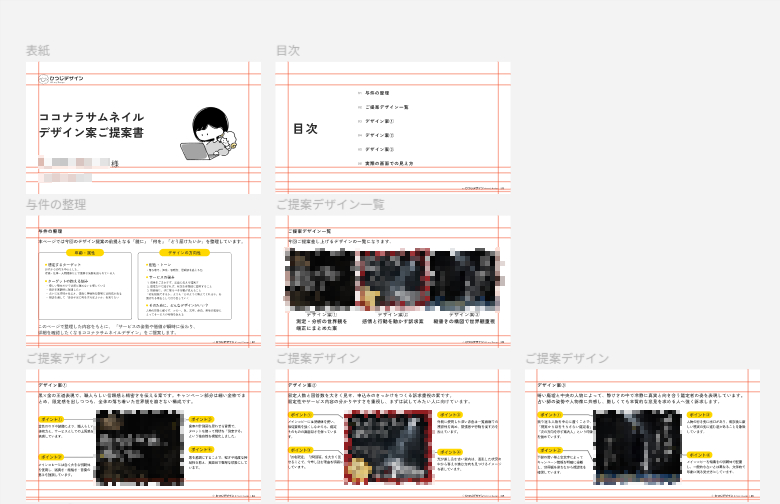Select the yellow pill label above the left card in 与件の整理
Screen dimensions: 780x504
coord(85,253)
